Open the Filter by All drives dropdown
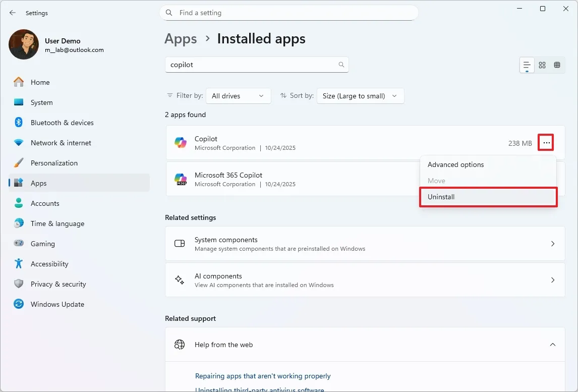This screenshot has height=392, width=578. (x=238, y=96)
